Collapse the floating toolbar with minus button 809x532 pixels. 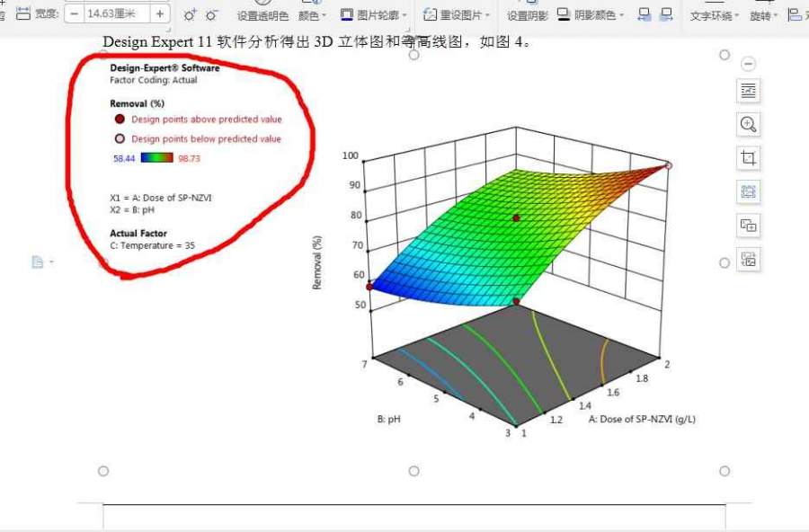point(748,64)
